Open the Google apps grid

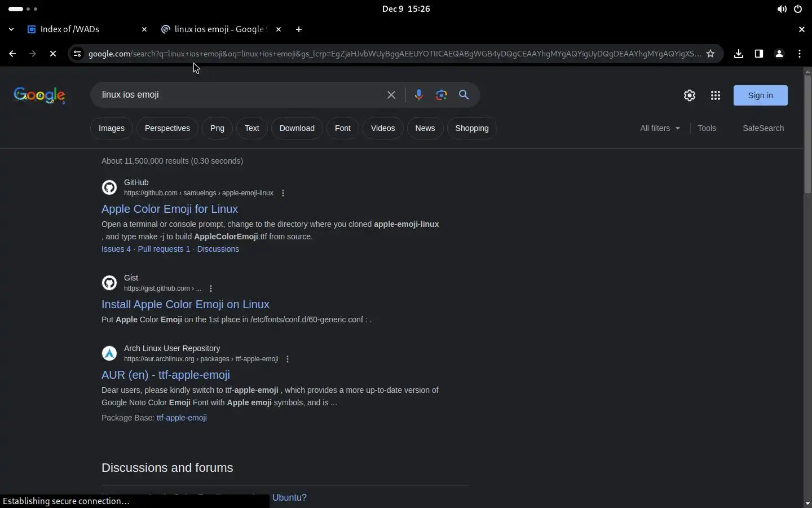(716, 95)
